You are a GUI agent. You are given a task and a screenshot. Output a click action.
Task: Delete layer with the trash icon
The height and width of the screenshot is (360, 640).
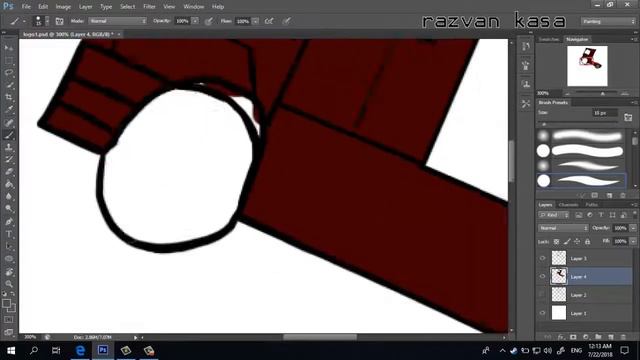623,337
